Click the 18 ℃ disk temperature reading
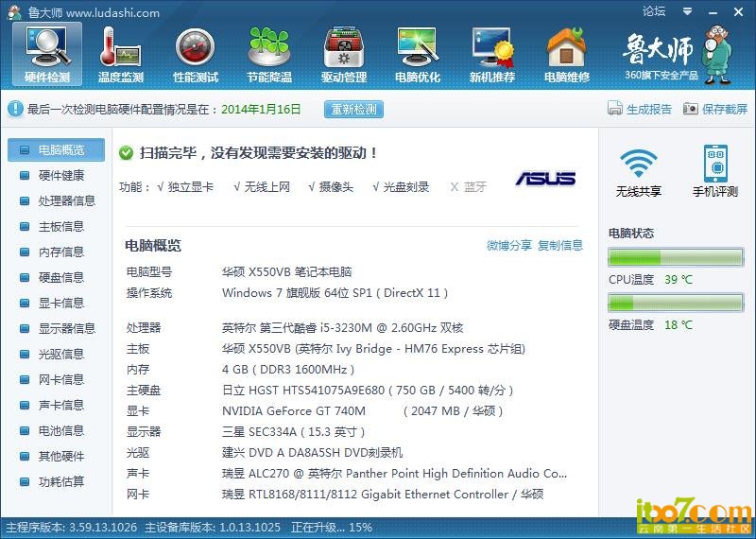The image size is (756, 539). (679, 324)
